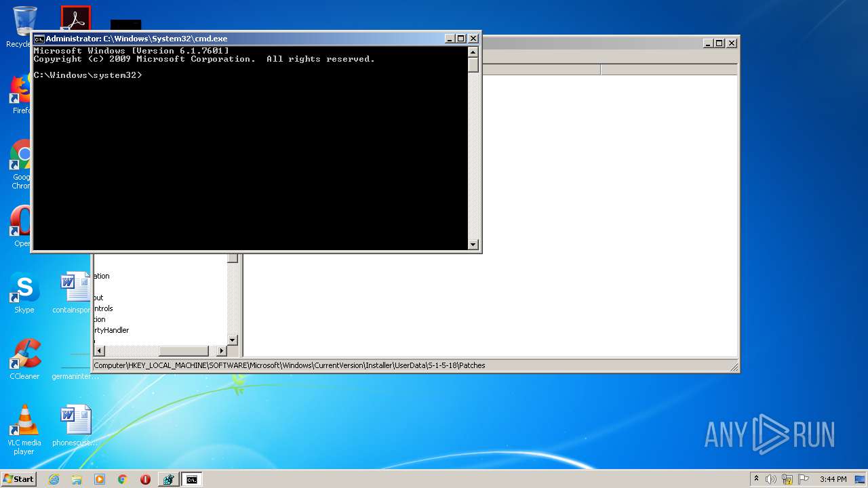Open Opera from the taskbar
868x488 pixels.
145,479
